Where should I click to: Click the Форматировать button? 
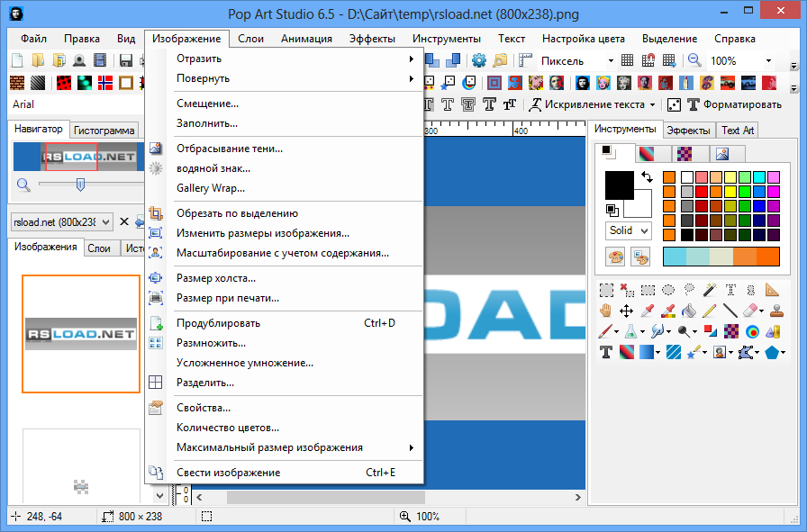click(x=735, y=104)
